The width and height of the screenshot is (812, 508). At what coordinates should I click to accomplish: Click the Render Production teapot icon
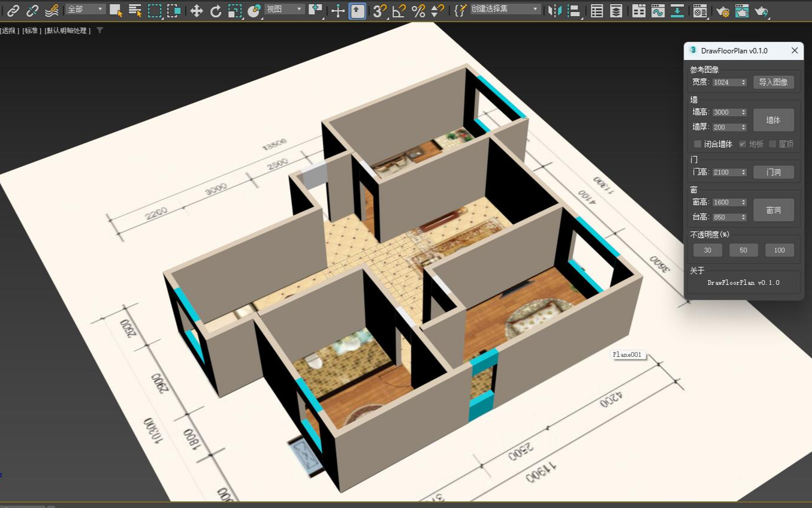click(761, 10)
